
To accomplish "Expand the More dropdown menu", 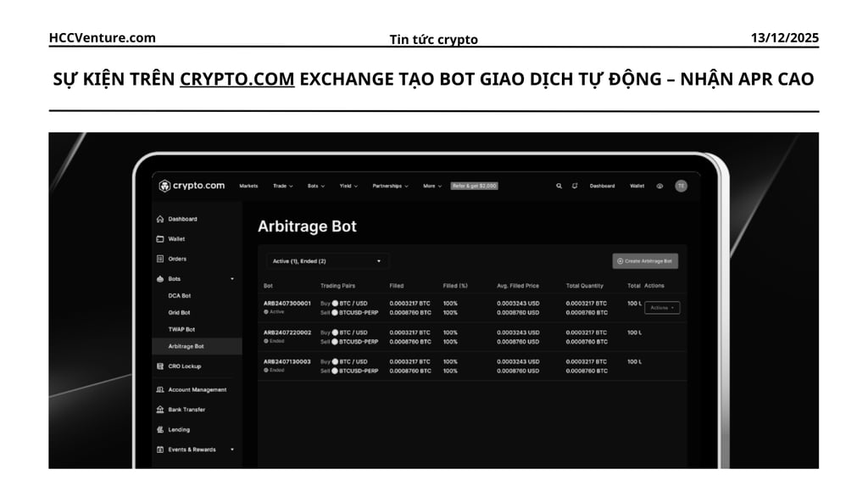I will 432,187.
